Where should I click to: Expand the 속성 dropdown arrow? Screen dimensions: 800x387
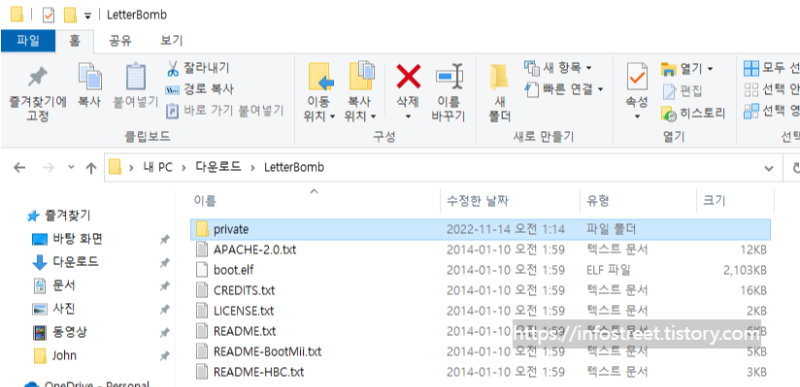coord(637,117)
